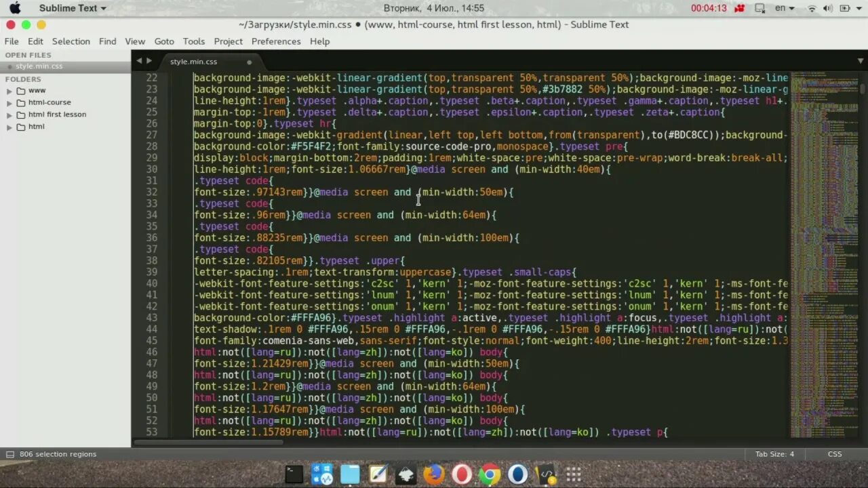
Task: Open the blue Files folder dock icon
Action: tap(350, 474)
